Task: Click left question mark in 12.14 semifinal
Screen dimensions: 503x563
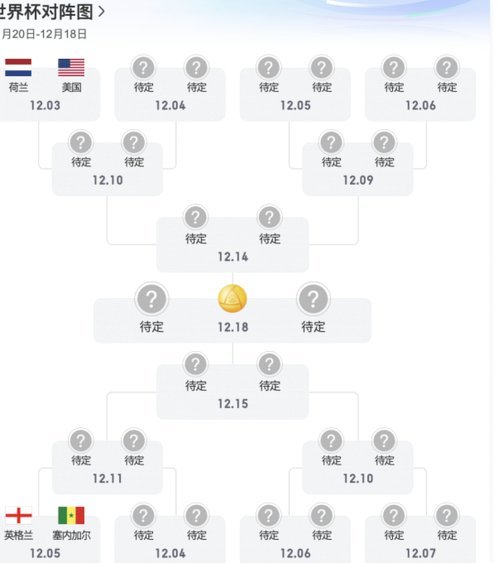Action: (196, 217)
